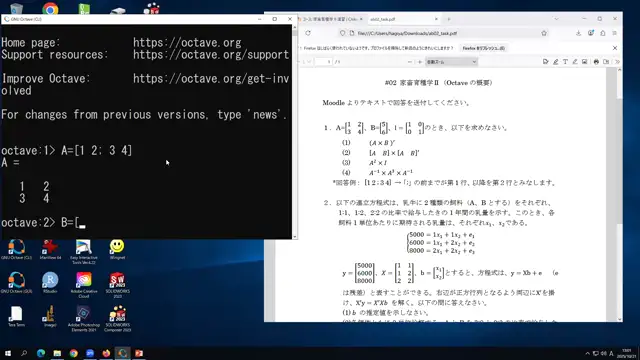Open SOLIDWORKS 2023 desktop shortcut

117,285
